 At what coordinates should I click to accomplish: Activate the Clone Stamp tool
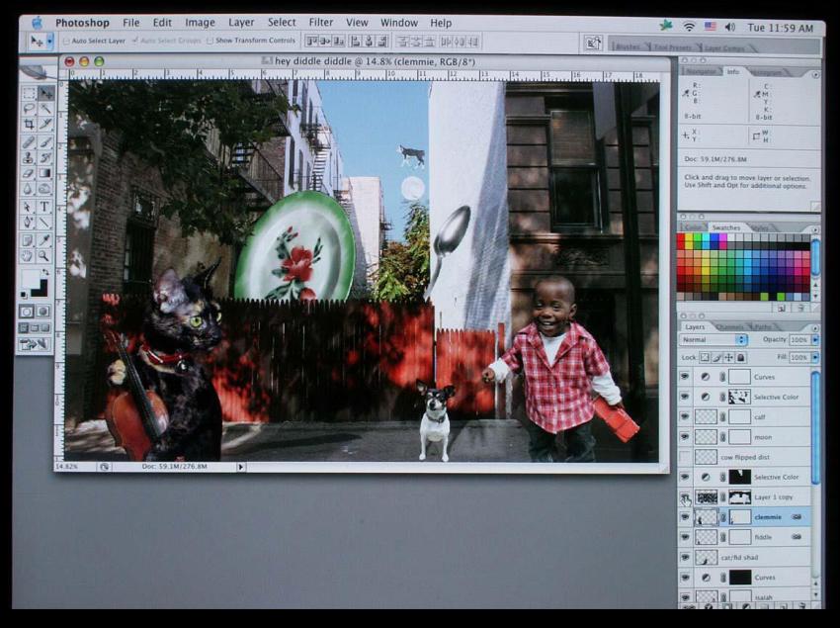coord(26,158)
